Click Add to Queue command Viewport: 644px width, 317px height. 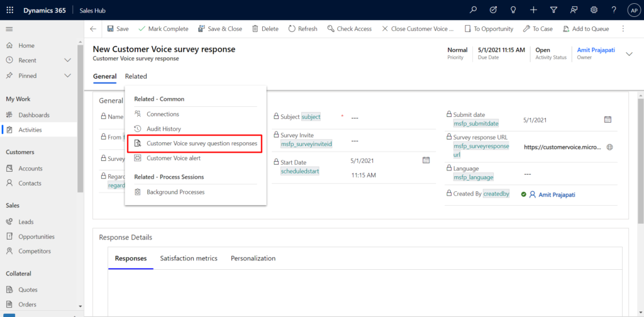tap(586, 29)
